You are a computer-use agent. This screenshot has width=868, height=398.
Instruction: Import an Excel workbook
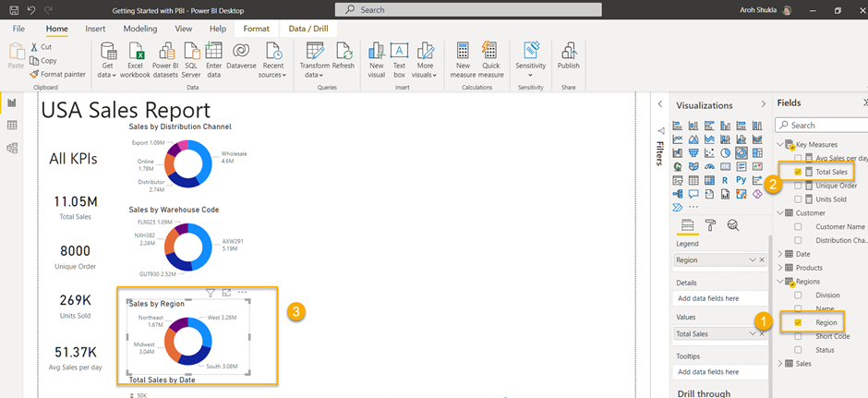pos(135,60)
